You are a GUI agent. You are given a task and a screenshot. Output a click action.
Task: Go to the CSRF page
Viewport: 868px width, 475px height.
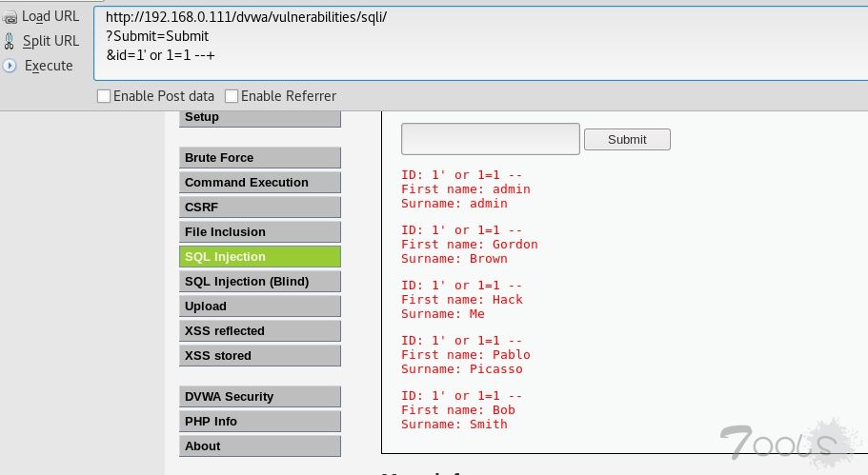(259, 208)
